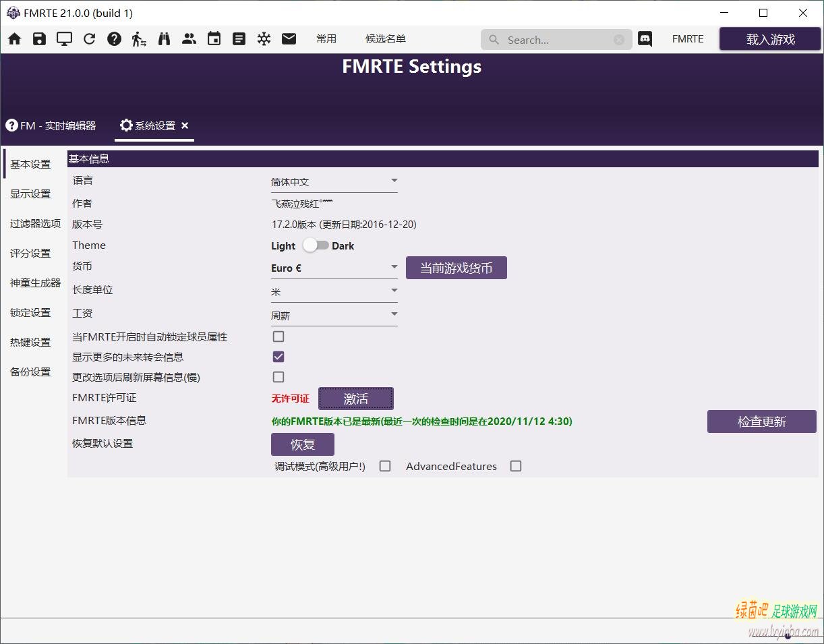Screen dimensions: 824x644
Task: Click the notes document icon
Action: [x=239, y=39]
